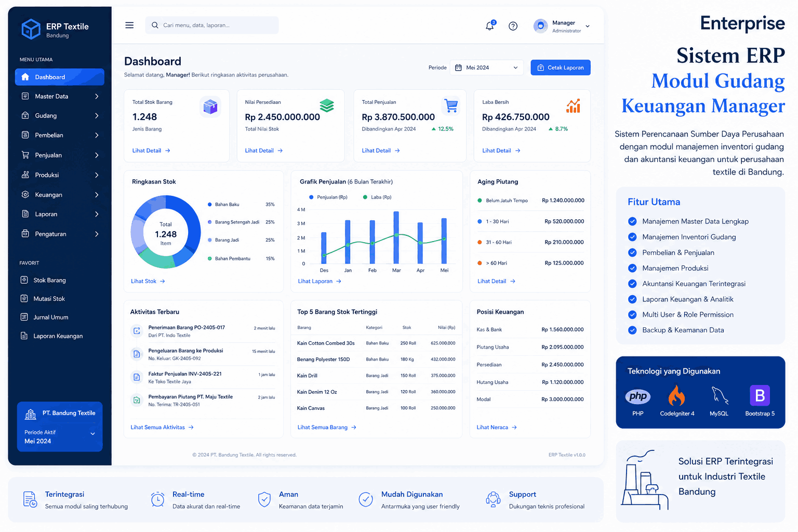Open the Manager account dropdown arrow
The image size is (798, 532).
[588, 26]
